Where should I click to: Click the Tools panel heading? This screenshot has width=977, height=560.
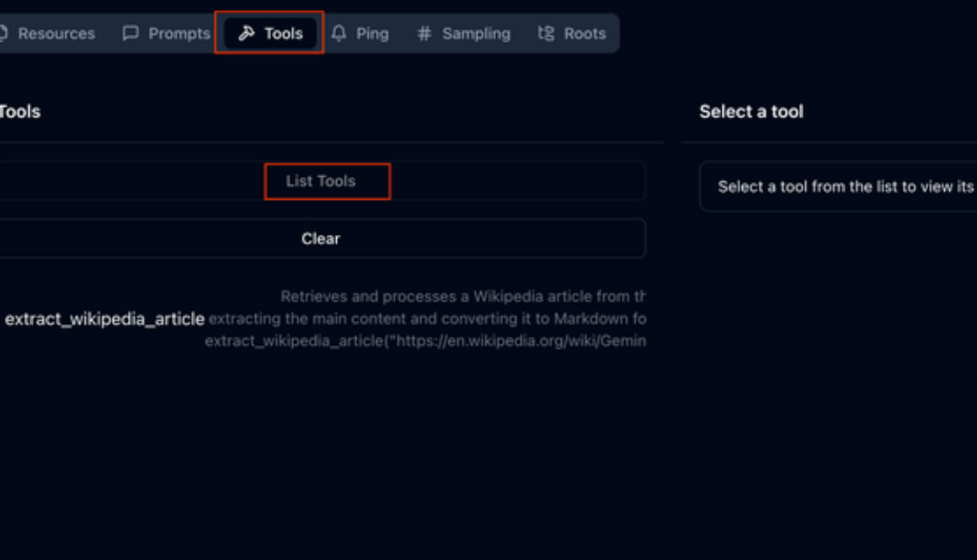(20, 112)
